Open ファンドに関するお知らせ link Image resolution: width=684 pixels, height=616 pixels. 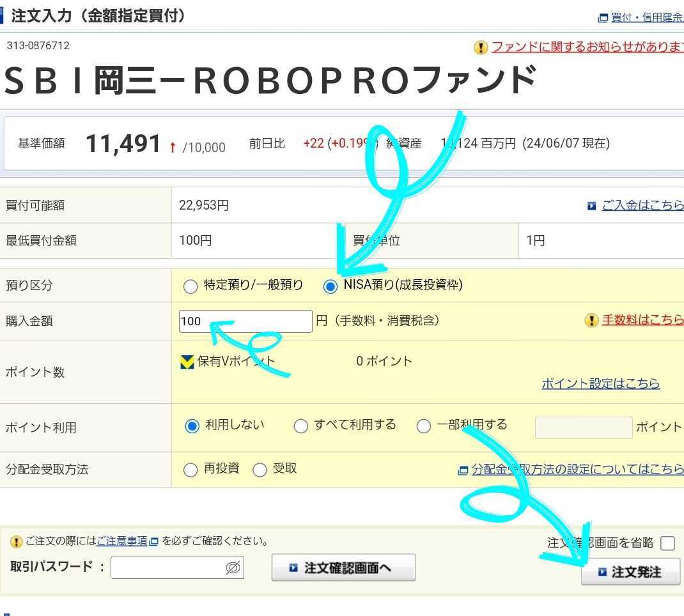click(587, 46)
